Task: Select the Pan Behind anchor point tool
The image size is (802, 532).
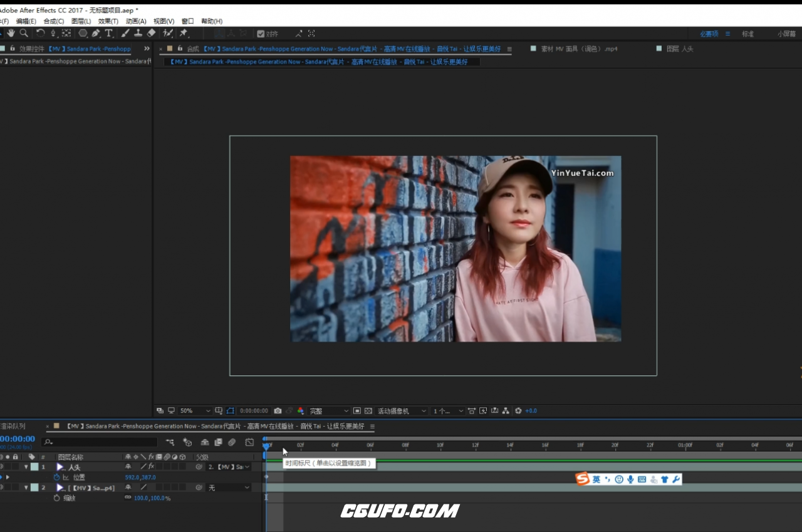Action: click(66, 33)
